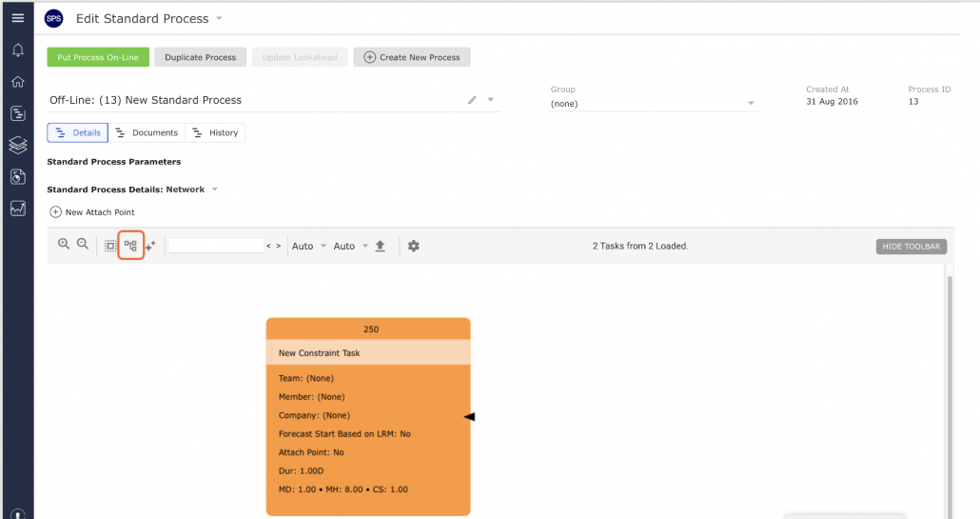Click 'Dur: 1.00D' text
Image resolution: width=980 pixels, height=519 pixels.
click(302, 470)
